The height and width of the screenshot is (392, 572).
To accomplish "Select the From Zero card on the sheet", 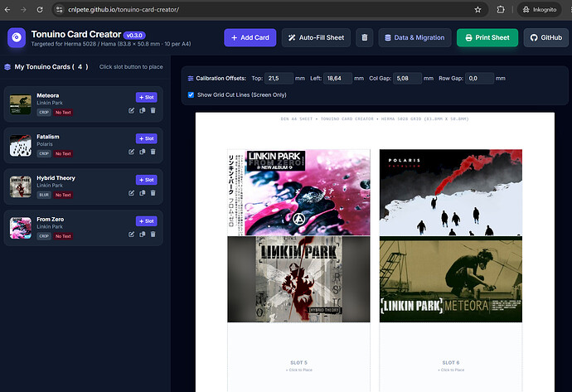I will (298, 192).
